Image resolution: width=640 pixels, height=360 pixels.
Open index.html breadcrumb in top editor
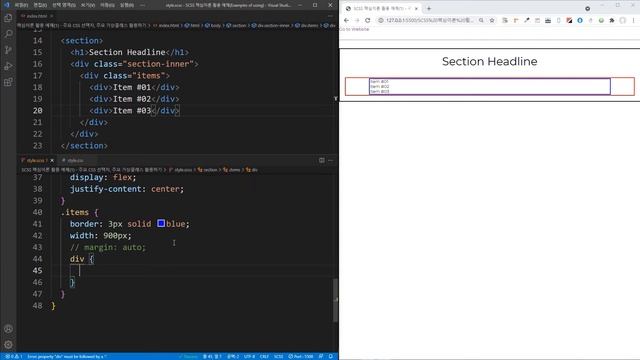point(166,25)
